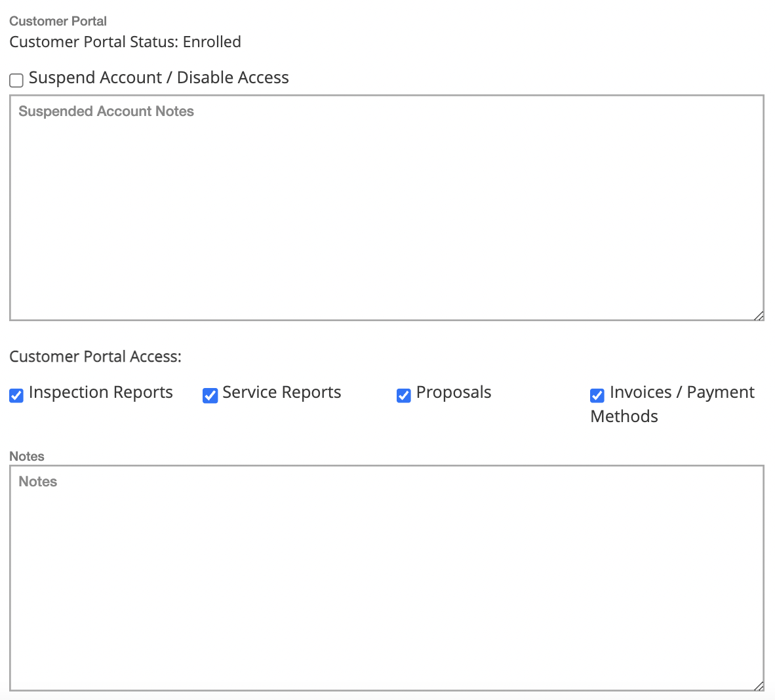Click the 'Customer Portal Status: Enrolled' text

point(125,42)
